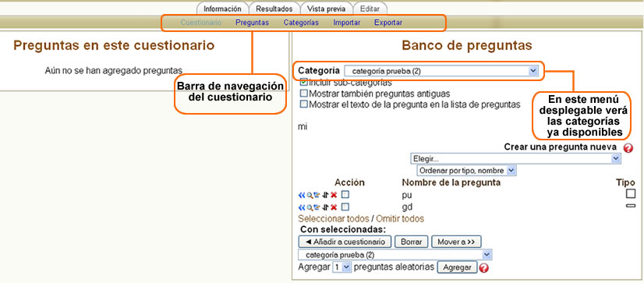The image size is (644, 283).
Task: Click the 'Mover a >>' button
Action: click(456, 242)
